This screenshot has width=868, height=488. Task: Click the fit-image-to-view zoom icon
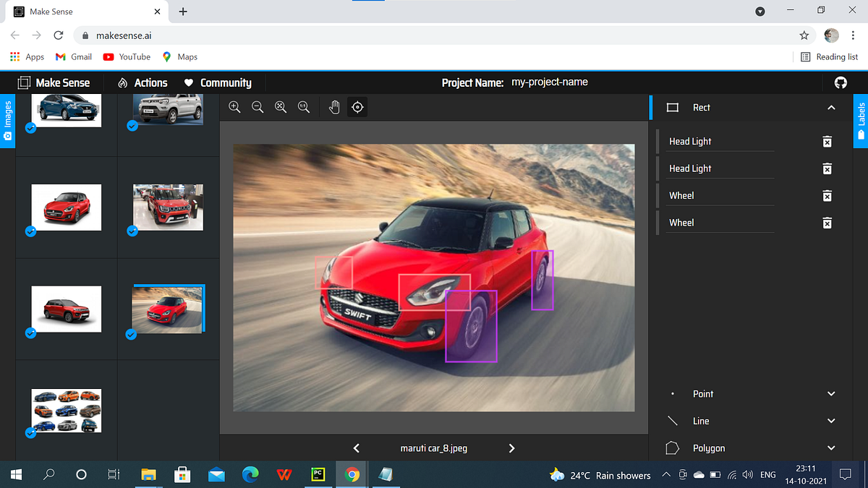281,106
